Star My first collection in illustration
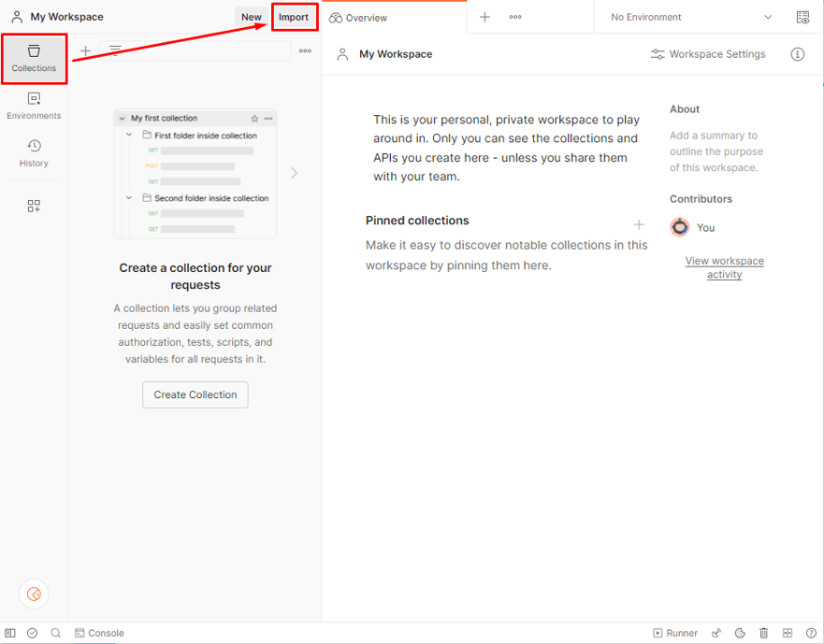This screenshot has width=824, height=644. pos(254,118)
